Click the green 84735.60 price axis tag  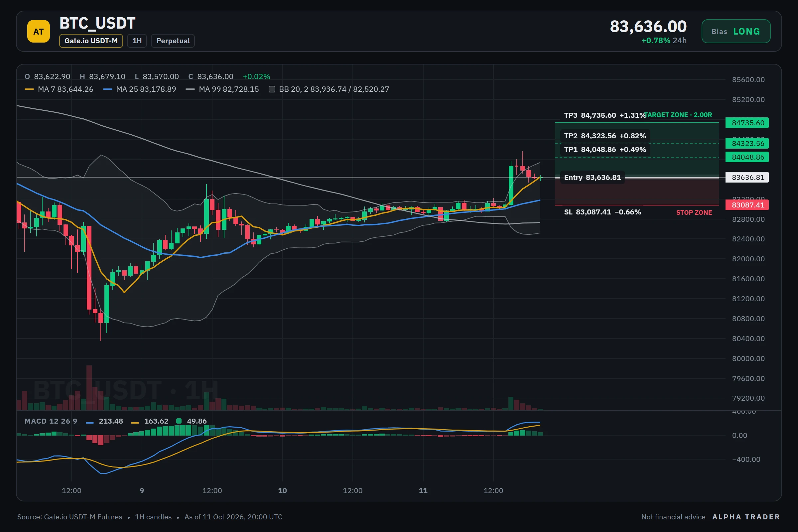(747, 123)
